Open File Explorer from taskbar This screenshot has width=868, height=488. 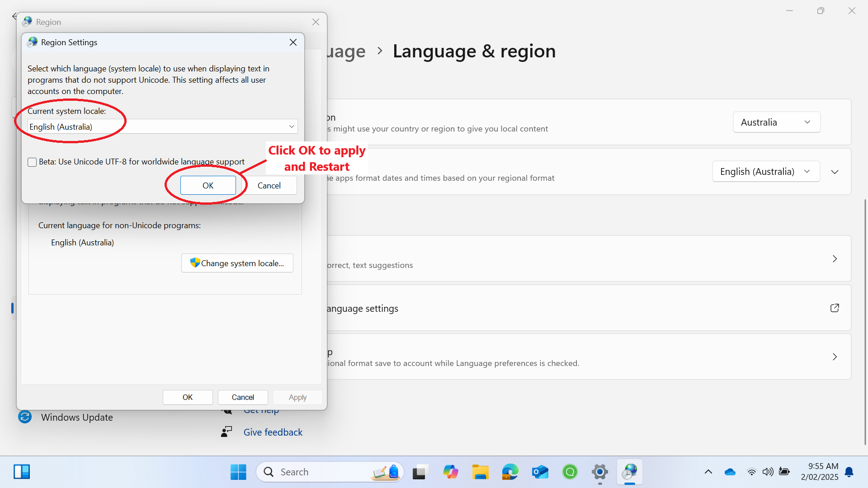coord(480,472)
